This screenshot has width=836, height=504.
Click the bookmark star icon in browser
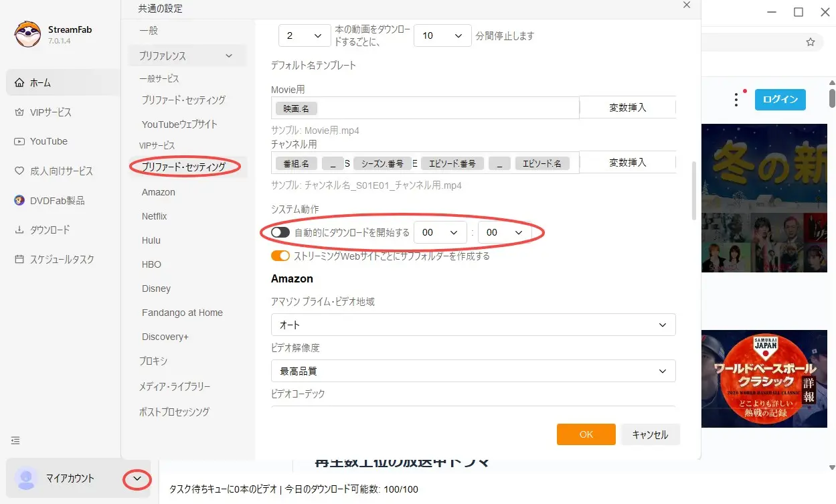pos(811,41)
